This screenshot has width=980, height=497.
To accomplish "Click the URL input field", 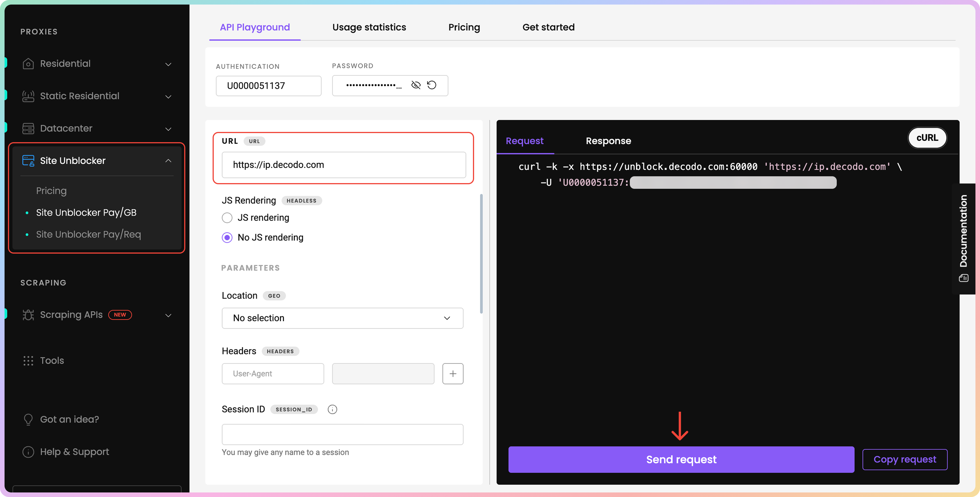I will tap(344, 165).
